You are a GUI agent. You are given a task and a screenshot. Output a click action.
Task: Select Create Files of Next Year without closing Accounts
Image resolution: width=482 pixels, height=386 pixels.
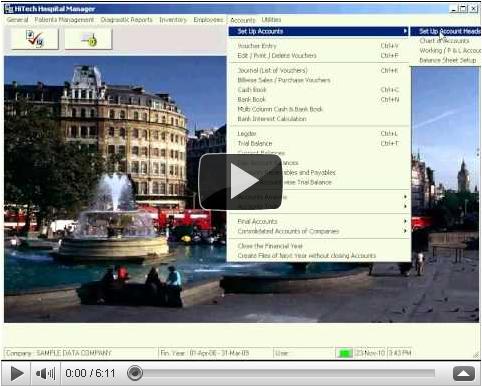tap(318, 256)
